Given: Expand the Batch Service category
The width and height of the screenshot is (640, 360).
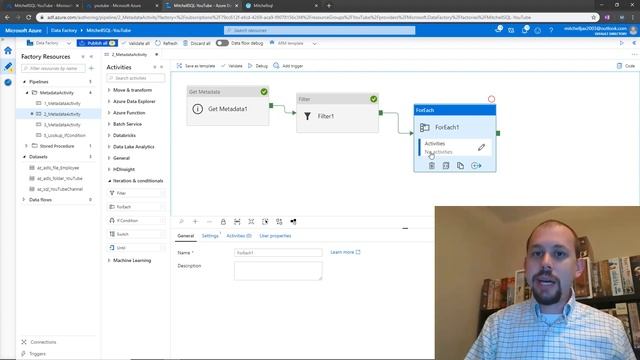Looking at the screenshot, I should (x=127, y=124).
